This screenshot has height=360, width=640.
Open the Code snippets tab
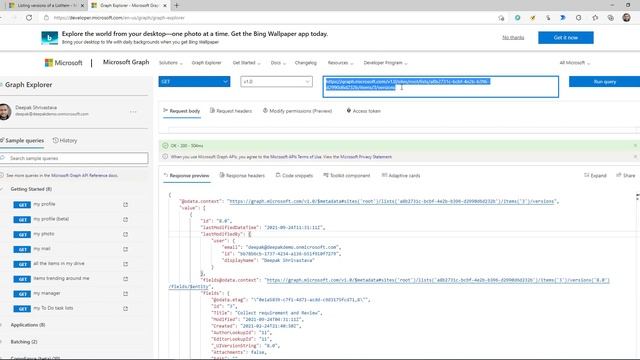[294, 176]
